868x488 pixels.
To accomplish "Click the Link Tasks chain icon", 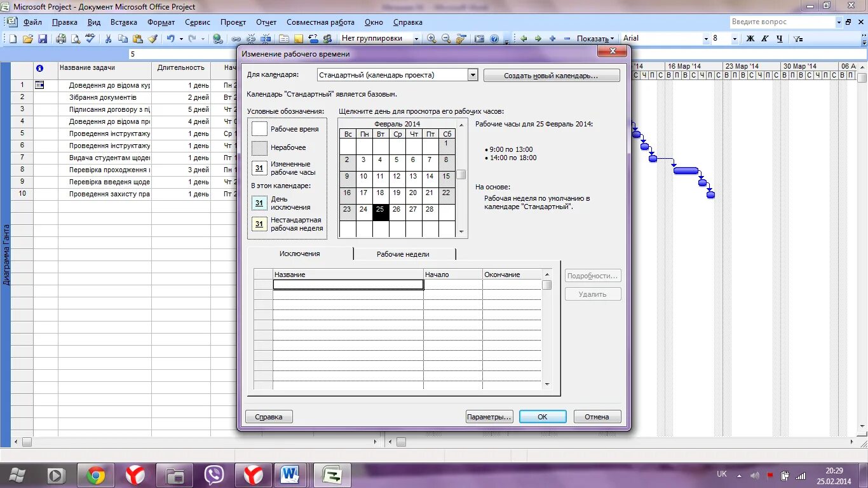I will point(236,39).
